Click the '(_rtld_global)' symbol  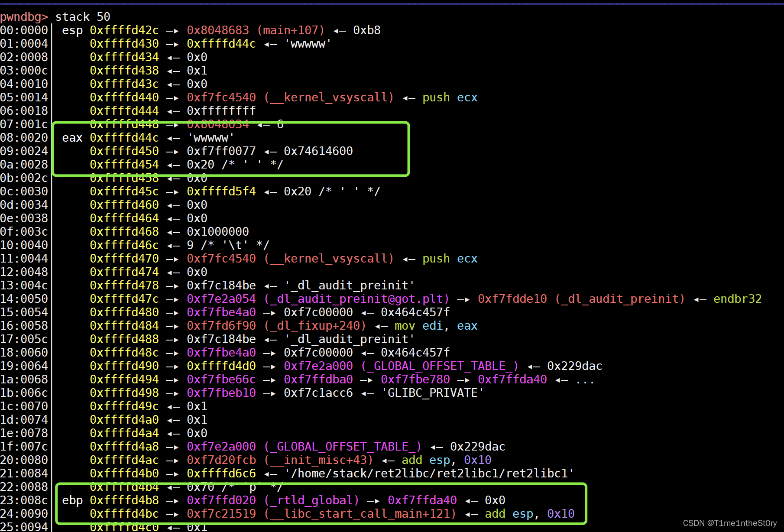click(312, 500)
